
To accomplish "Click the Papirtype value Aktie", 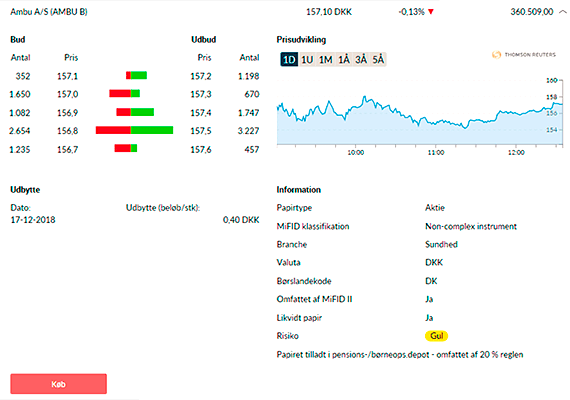I will point(435,208).
